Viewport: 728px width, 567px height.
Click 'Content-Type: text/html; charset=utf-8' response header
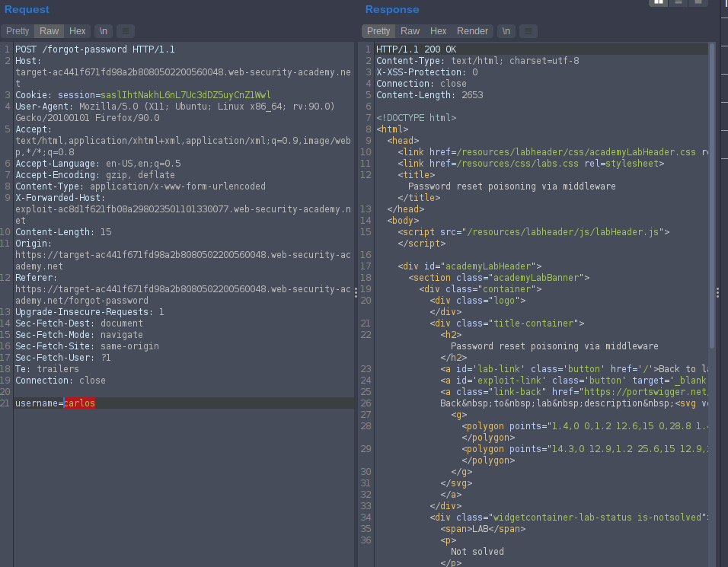point(477,61)
